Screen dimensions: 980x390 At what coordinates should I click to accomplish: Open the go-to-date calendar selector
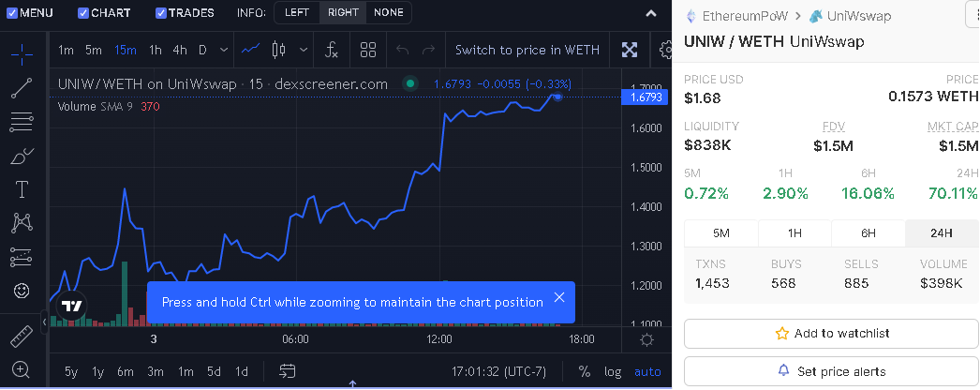(x=287, y=371)
